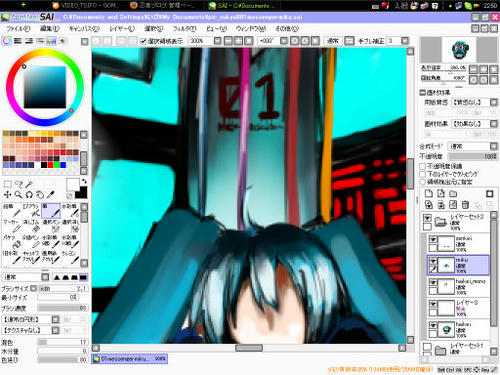Open the キャンバス (Canvas) menu
The width and height of the screenshot is (500, 375).
point(84,29)
